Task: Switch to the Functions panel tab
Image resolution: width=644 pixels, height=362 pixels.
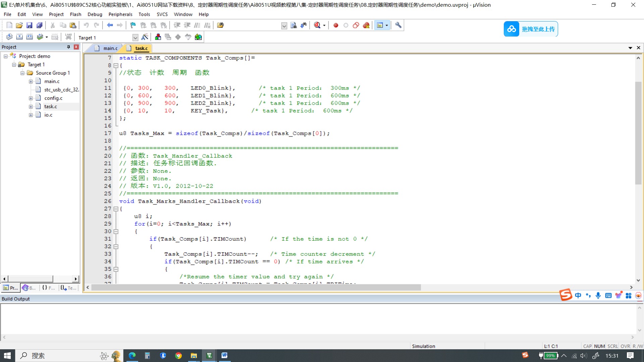Action: pyautogui.click(x=49, y=288)
